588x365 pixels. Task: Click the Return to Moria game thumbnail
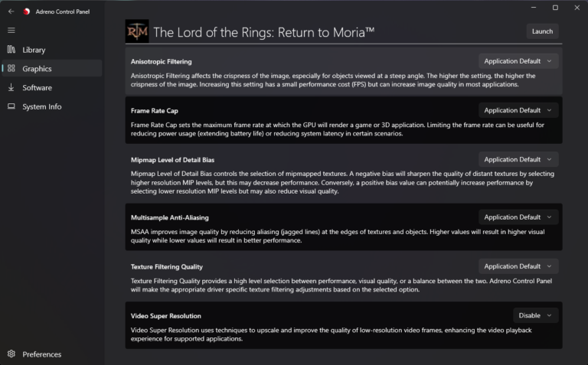coord(137,31)
